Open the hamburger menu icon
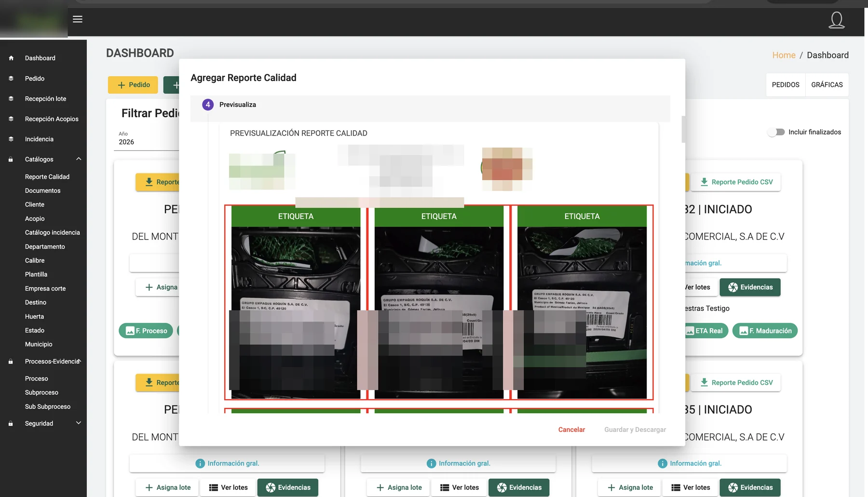The height and width of the screenshot is (497, 868). [78, 19]
